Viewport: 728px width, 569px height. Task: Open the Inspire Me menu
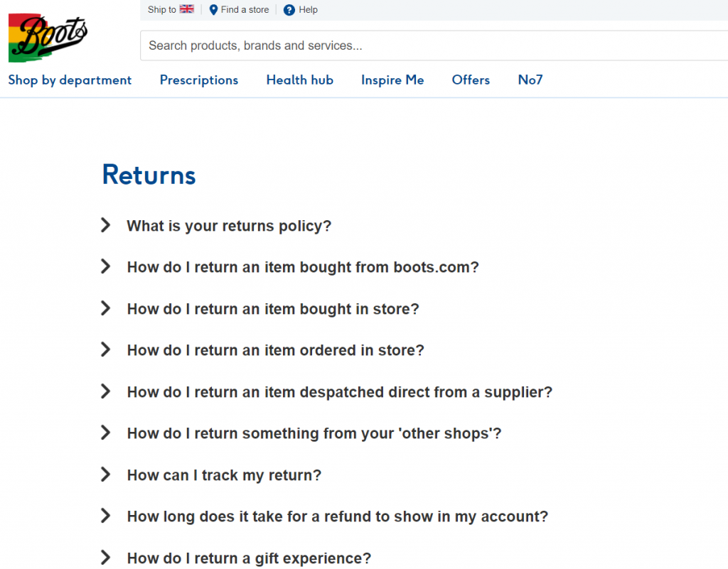pyautogui.click(x=392, y=80)
